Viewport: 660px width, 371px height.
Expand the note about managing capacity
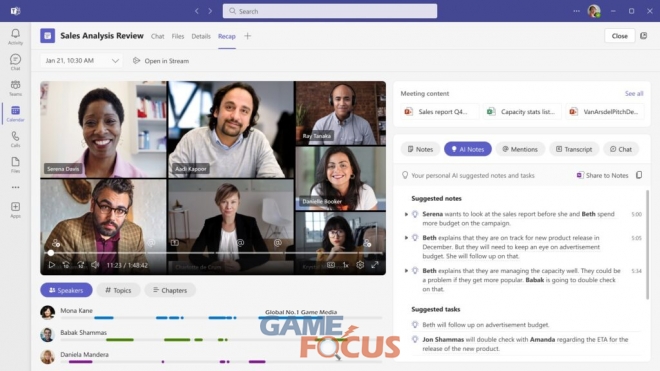click(406, 271)
